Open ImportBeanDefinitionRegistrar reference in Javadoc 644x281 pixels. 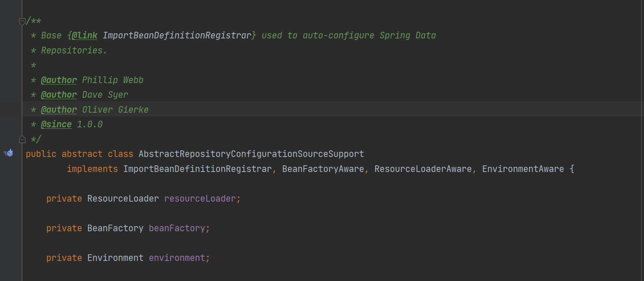coord(177,35)
